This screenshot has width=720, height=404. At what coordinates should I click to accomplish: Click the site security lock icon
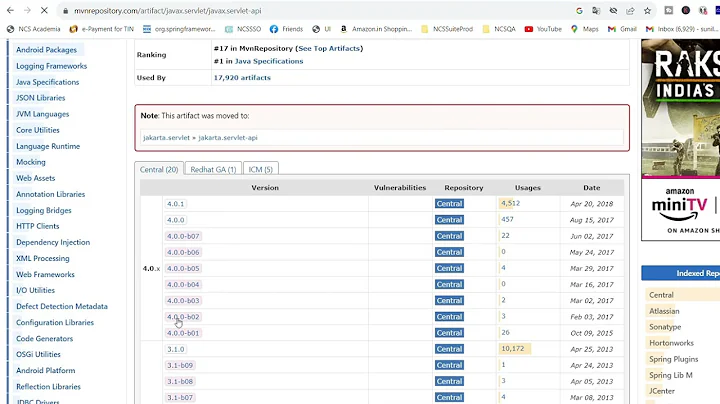65,11
